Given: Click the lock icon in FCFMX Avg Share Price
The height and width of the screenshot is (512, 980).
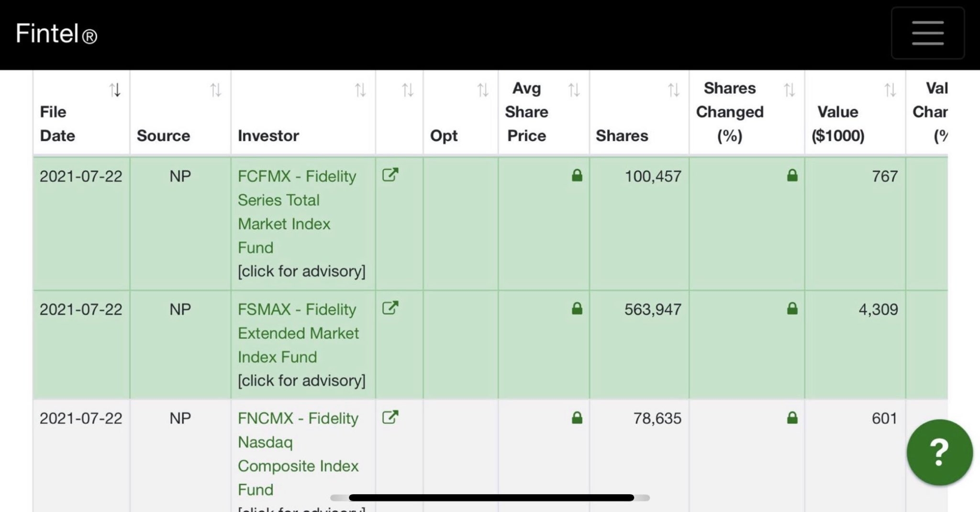Looking at the screenshot, I should [x=577, y=176].
